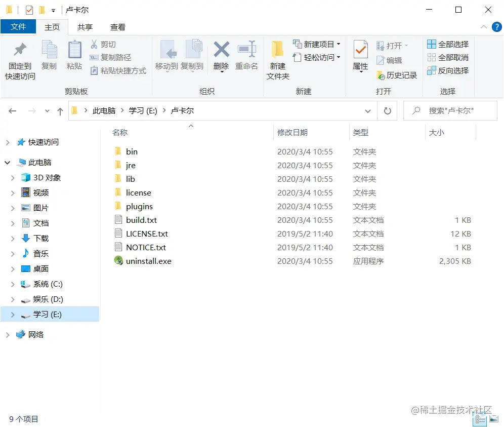Switch to the Home (主页) tab
Viewport: 504px width, 427px height.
pos(52,27)
